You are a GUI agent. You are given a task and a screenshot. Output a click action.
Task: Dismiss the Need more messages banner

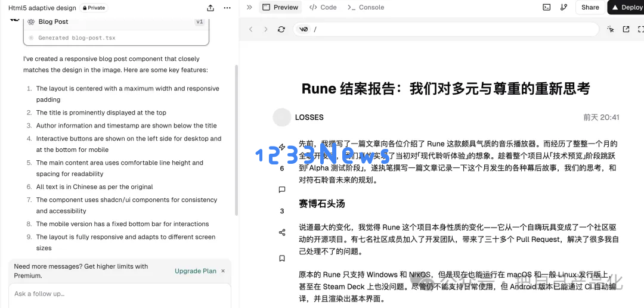tap(223, 271)
